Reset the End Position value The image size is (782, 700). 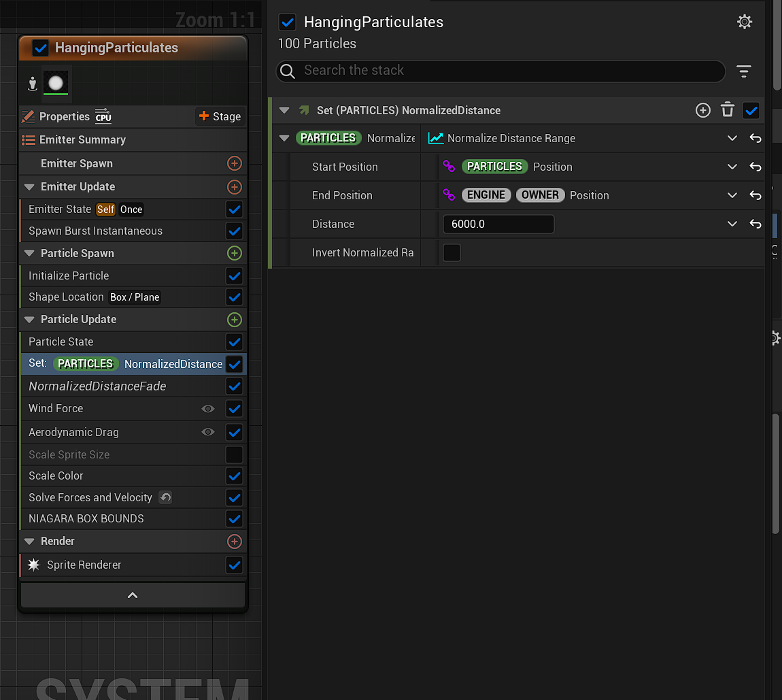[x=755, y=195]
